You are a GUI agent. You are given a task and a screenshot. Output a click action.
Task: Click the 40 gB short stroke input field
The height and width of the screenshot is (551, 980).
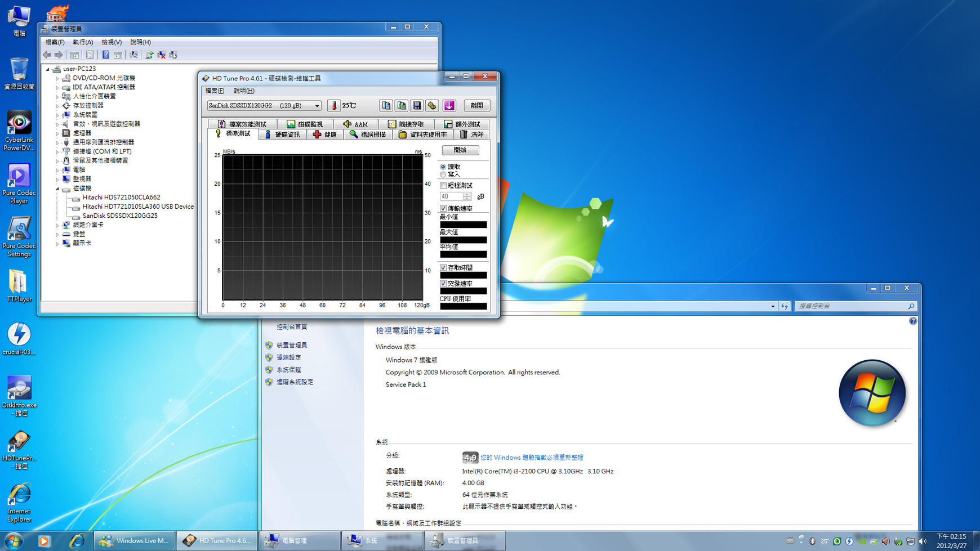452,196
